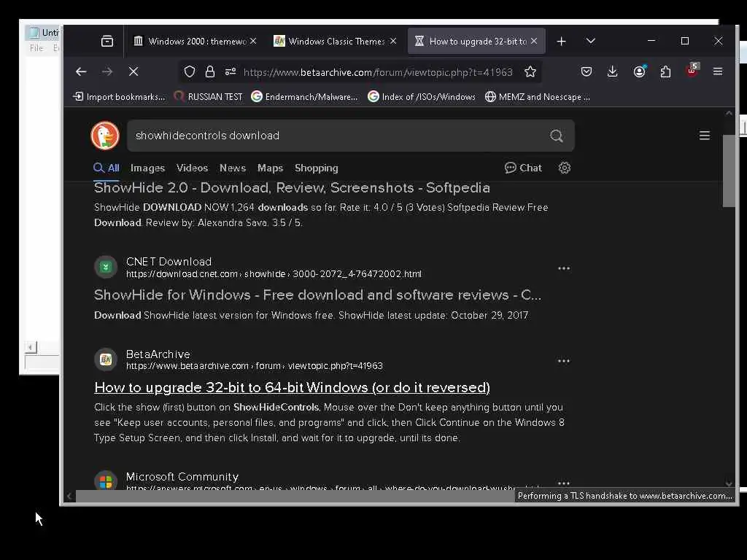Open the Firefox account menu
Image resolution: width=747 pixels, height=560 pixels.
[x=639, y=71]
